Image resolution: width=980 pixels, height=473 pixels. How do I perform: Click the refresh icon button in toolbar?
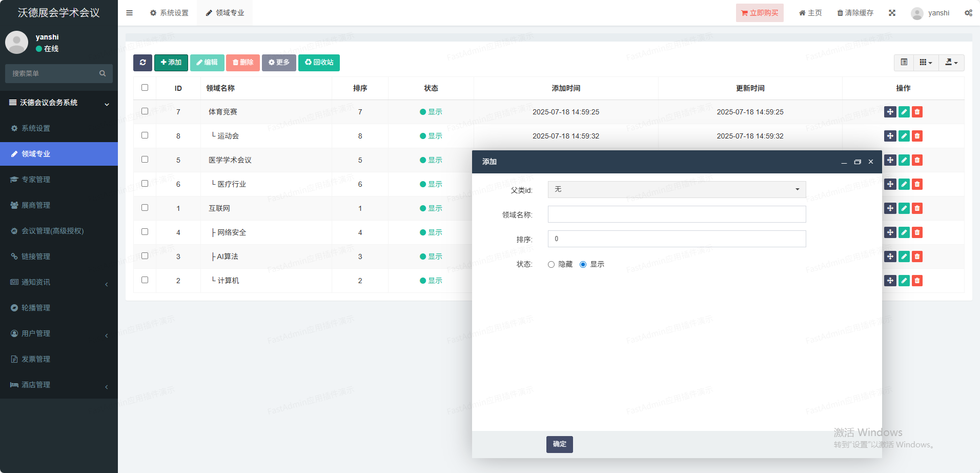click(142, 63)
